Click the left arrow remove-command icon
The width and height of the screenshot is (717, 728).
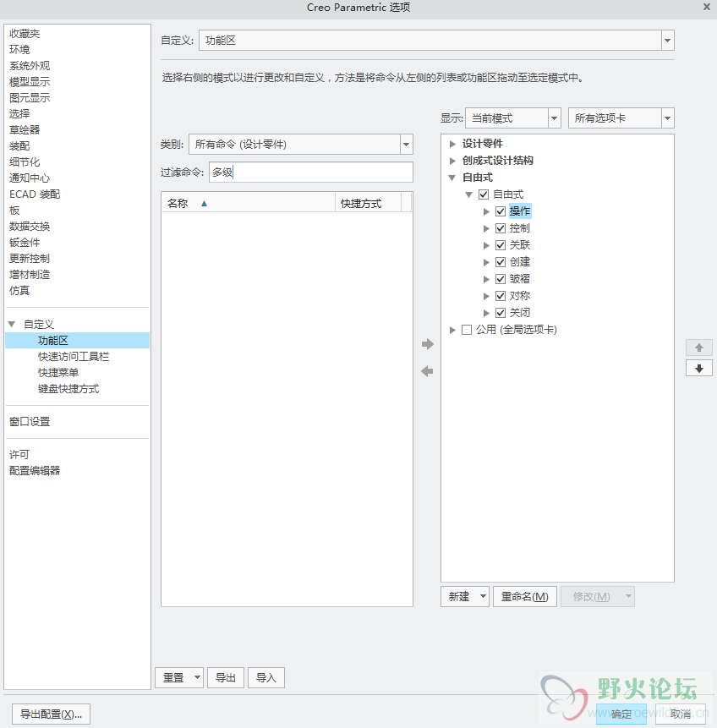[427, 371]
